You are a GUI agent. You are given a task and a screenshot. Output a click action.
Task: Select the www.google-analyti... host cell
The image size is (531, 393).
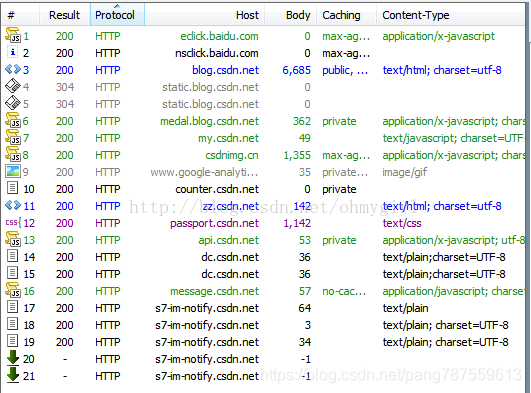click(205, 172)
